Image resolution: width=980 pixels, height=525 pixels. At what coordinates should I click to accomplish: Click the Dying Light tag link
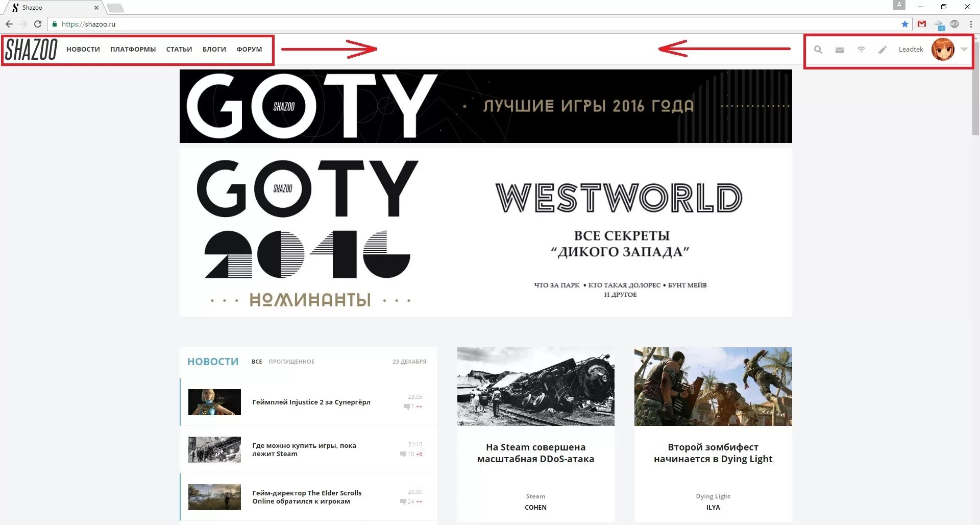[713, 496]
